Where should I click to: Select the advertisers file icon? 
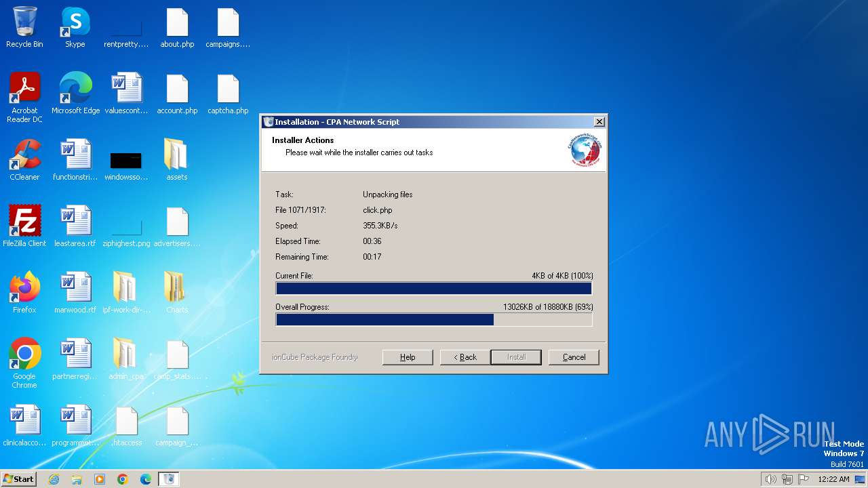click(x=177, y=226)
